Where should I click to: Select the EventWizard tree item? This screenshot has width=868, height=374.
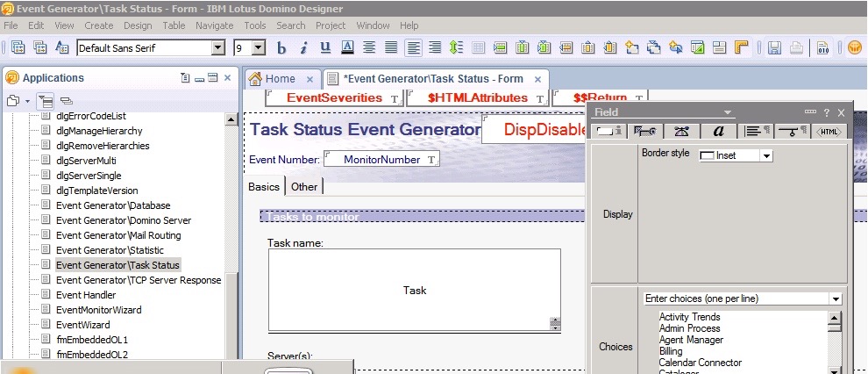click(x=82, y=325)
